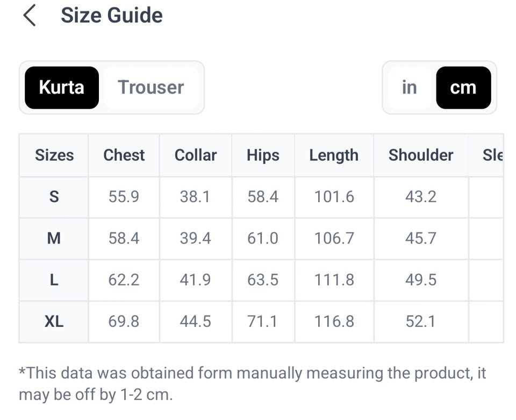Click the Shoulder column header
This screenshot has width=516, height=420.
[421, 155]
